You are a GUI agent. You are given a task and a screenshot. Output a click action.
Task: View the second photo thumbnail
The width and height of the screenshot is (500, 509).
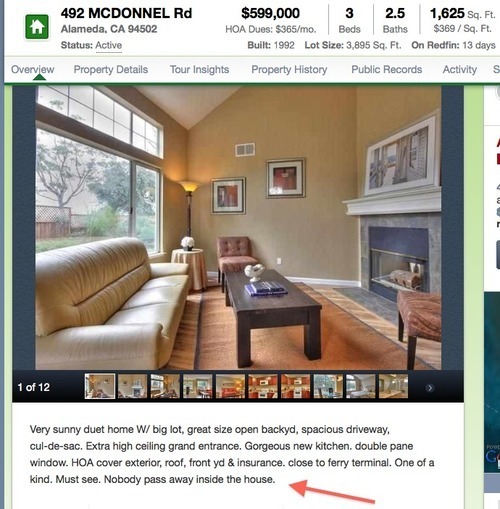coord(132,386)
